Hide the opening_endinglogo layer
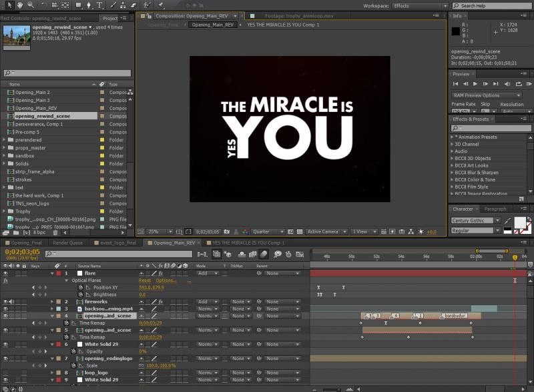 point(5,359)
